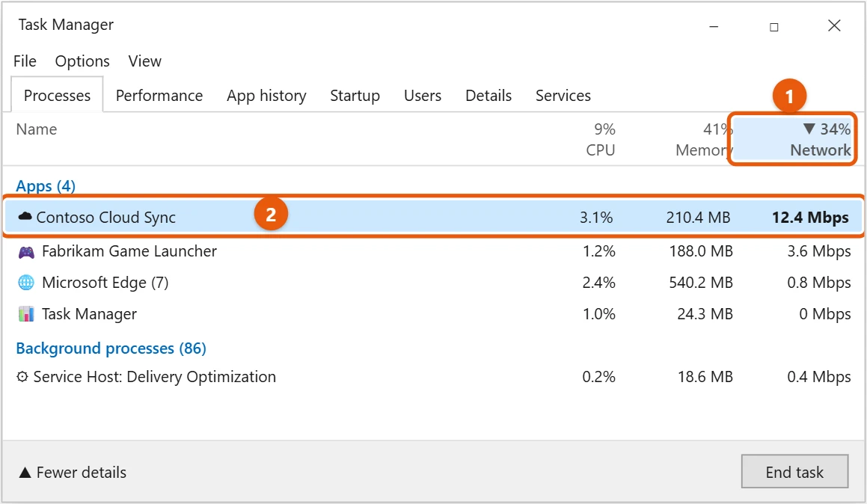
Task: Switch to the Performance tab
Action: coord(159,96)
